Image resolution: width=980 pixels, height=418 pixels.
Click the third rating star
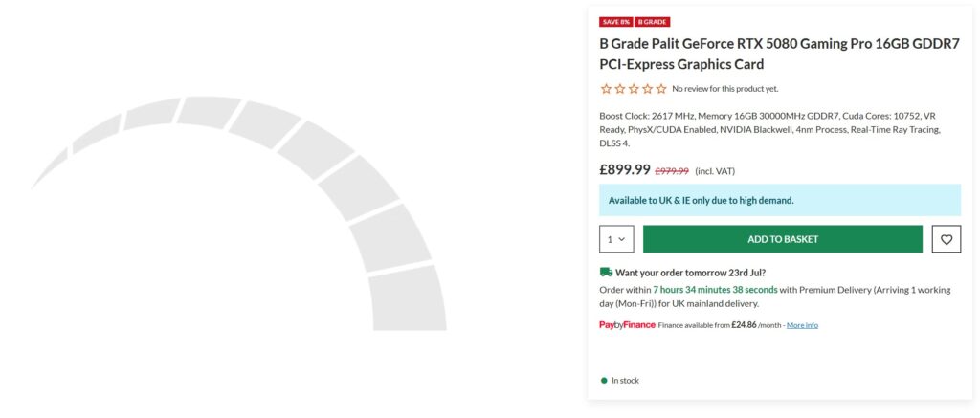634,89
